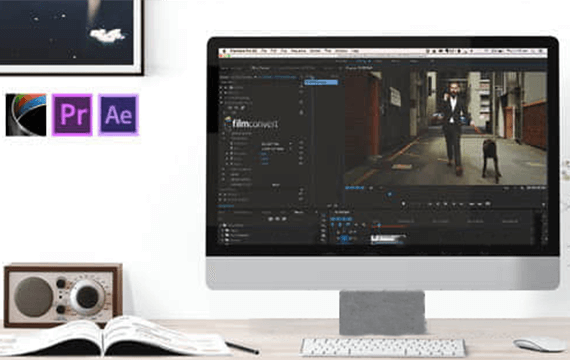Select the video clip in the timeline
The width and height of the screenshot is (570, 360).
(388, 239)
